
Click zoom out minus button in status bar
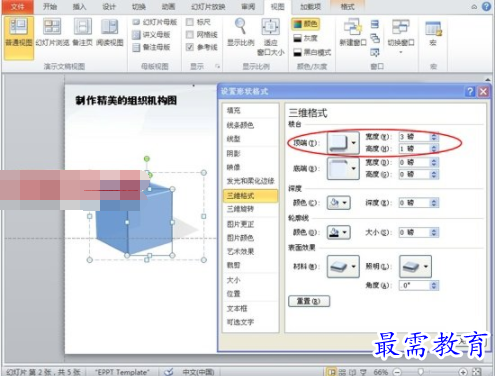(397, 372)
